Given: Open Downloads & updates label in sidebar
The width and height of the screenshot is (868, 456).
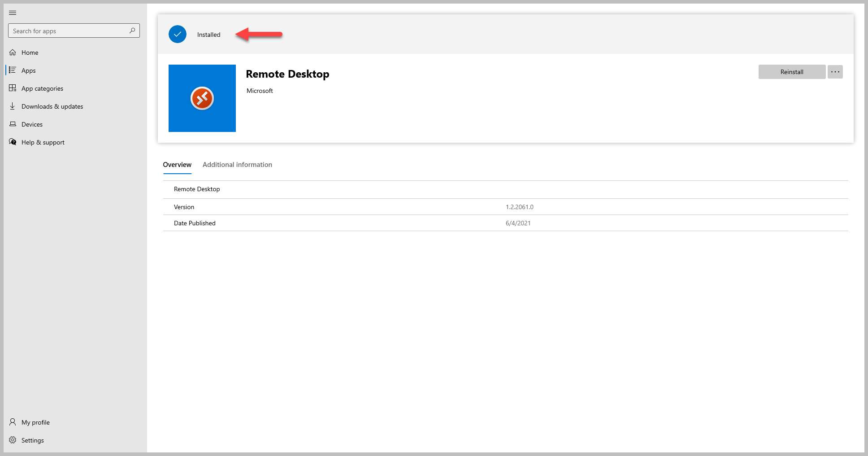Looking at the screenshot, I should tap(52, 106).
